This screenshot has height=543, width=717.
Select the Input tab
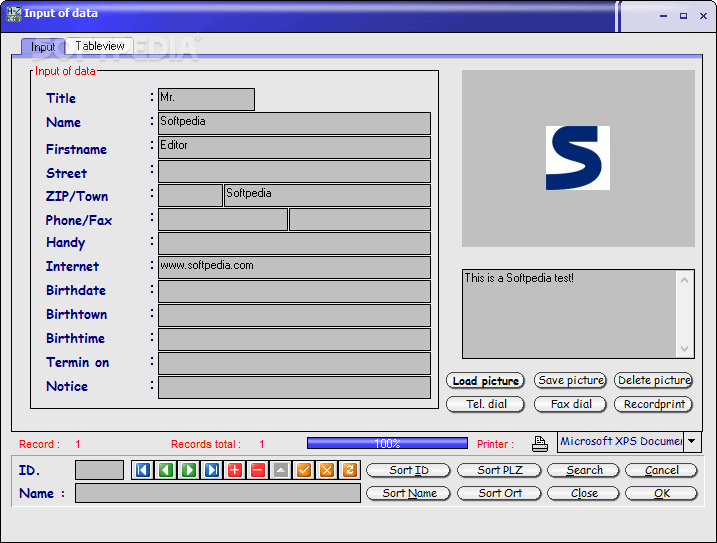43,47
